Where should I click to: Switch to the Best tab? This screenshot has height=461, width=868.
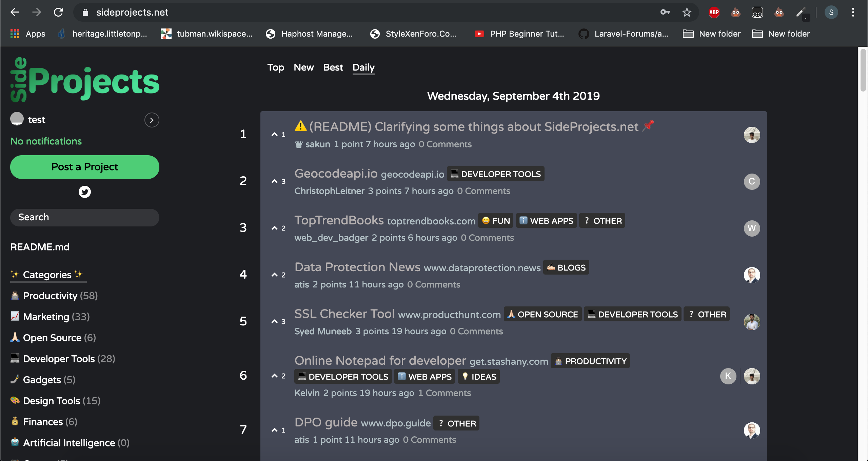(x=333, y=67)
